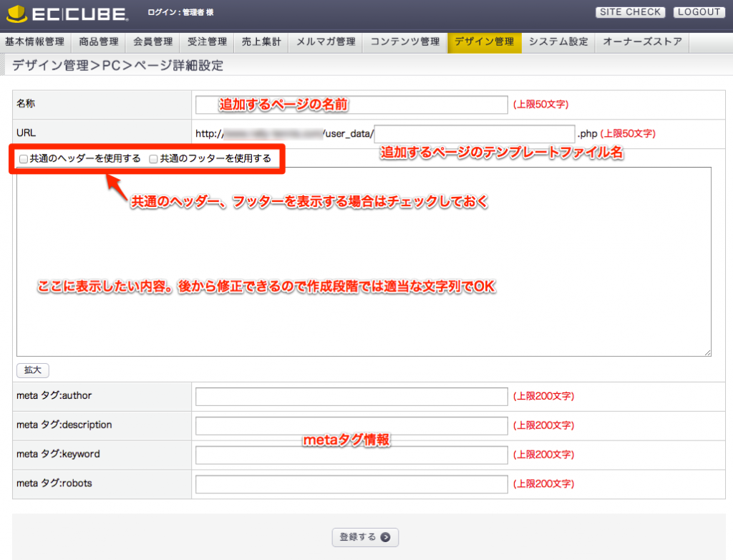Open the 商品管理 menu
This screenshot has height=560, width=733.
pyautogui.click(x=99, y=42)
